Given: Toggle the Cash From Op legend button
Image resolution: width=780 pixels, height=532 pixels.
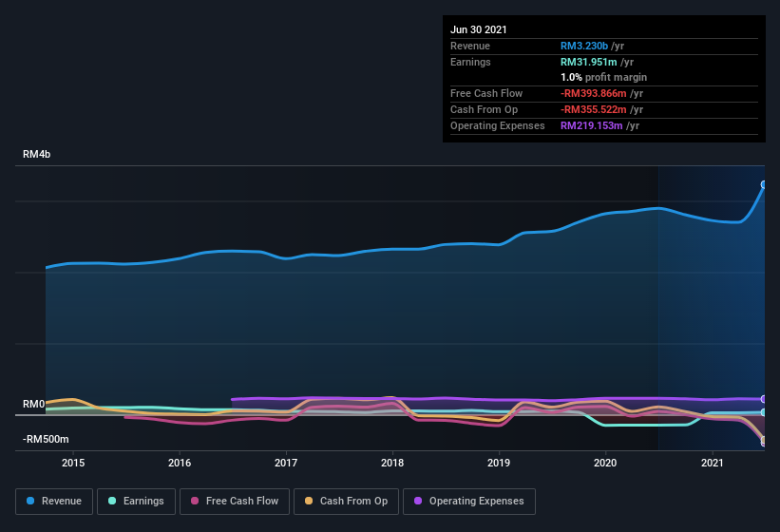Looking at the screenshot, I should tap(346, 502).
